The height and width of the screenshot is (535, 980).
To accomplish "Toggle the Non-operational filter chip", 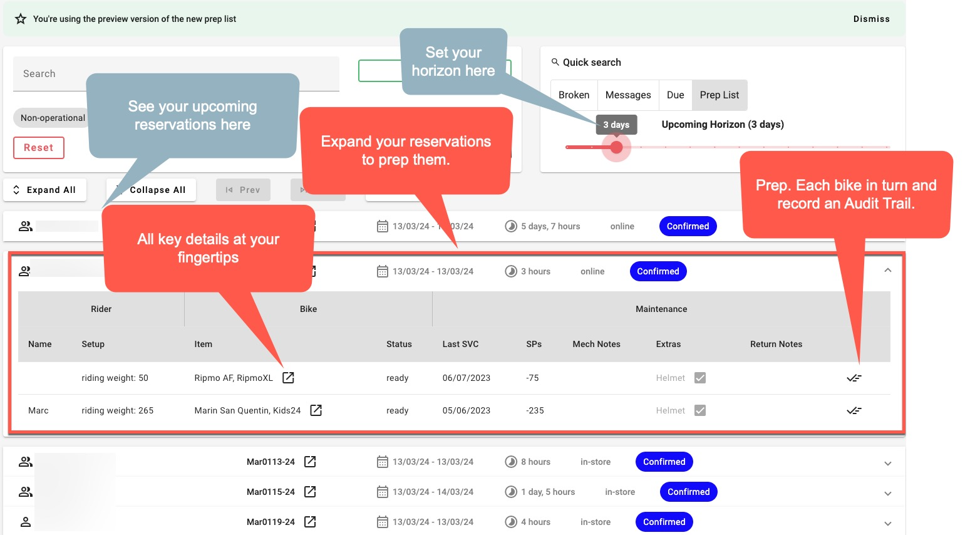I will coord(51,118).
